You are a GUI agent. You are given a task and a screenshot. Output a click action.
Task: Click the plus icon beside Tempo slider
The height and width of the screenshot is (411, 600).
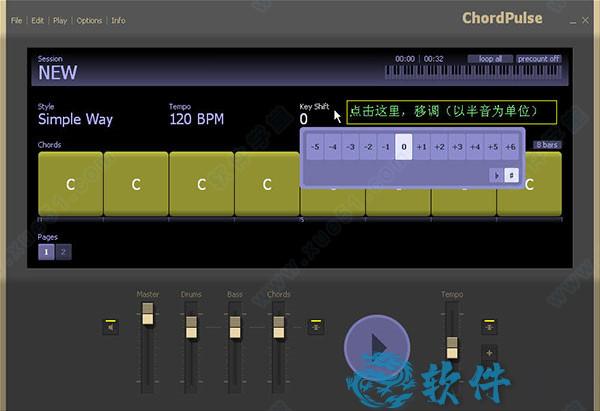tap(489, 353)
